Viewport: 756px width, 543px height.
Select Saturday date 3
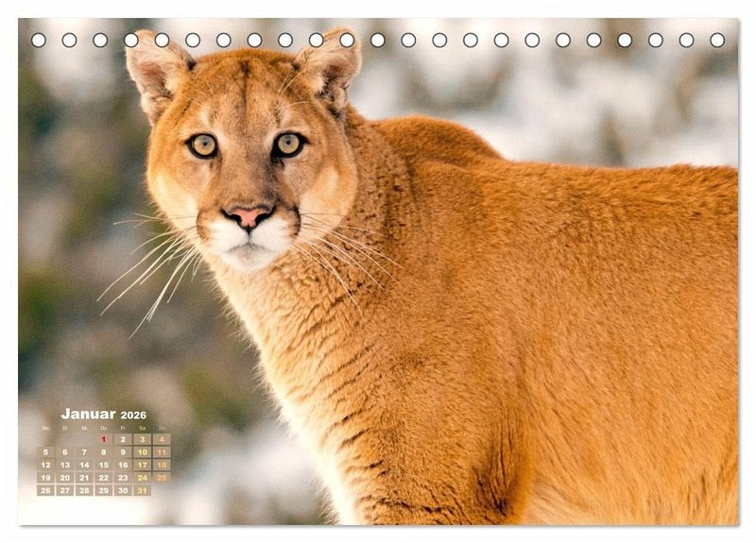click(143, 439)
